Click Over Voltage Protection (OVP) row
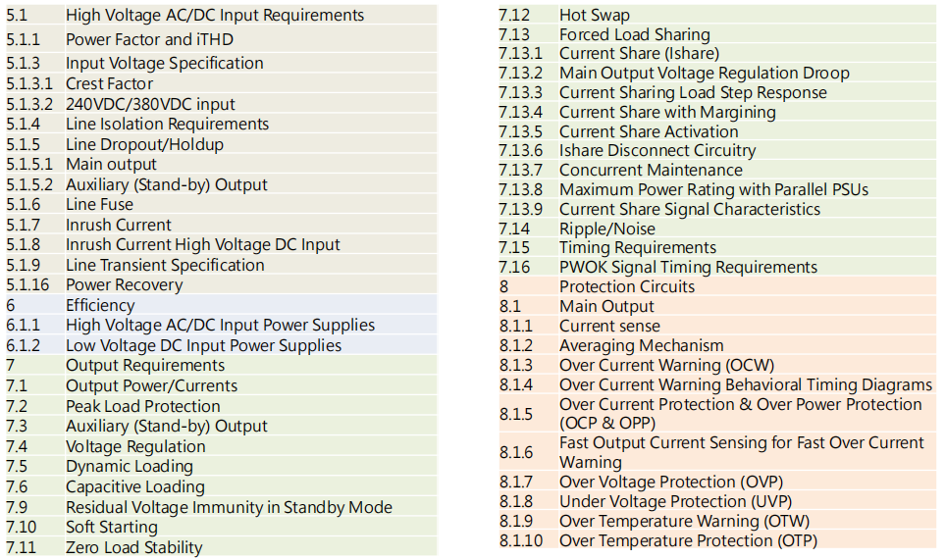945x560 pixels. point(717,482)
